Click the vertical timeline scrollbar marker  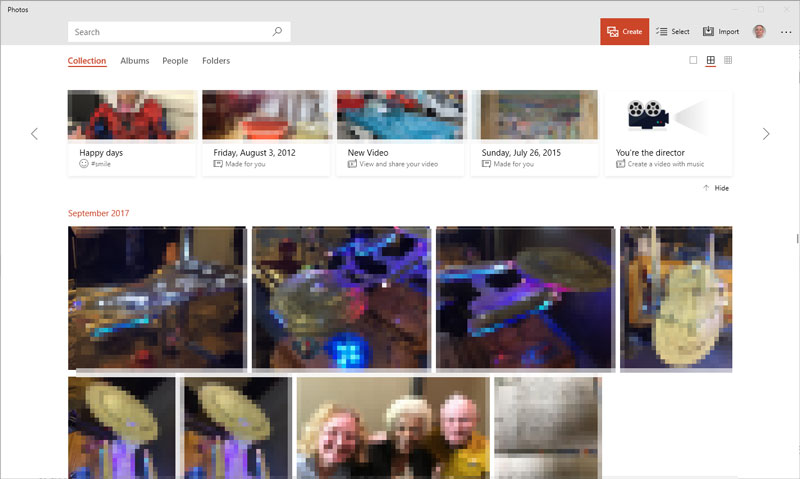click(796, 238)
